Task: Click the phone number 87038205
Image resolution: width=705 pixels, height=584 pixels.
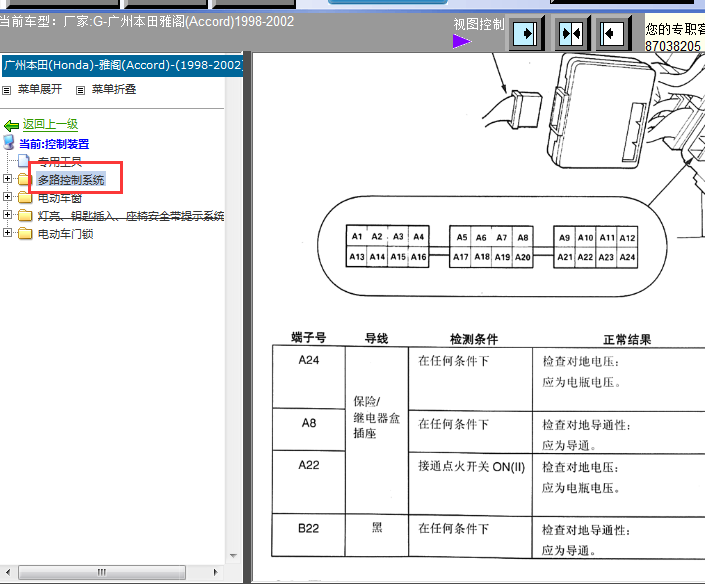Action: 673,46
